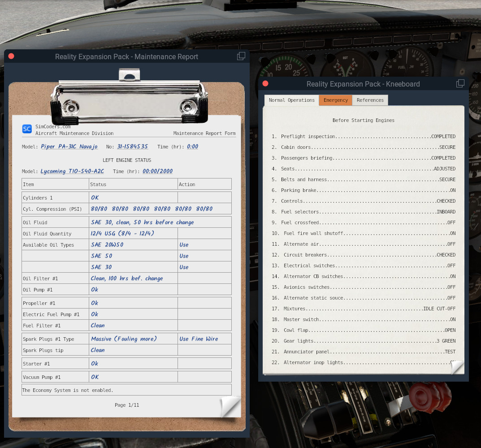Click Annunciator panel TEST item
Image resolution: width=481 pixels, height=448 pixels.
364,352
